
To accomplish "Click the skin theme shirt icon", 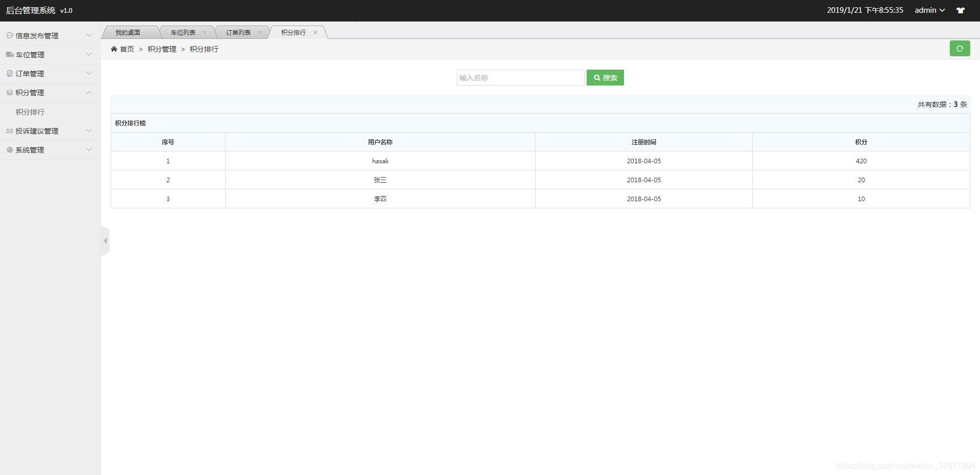I will click(x=961, y=10).
